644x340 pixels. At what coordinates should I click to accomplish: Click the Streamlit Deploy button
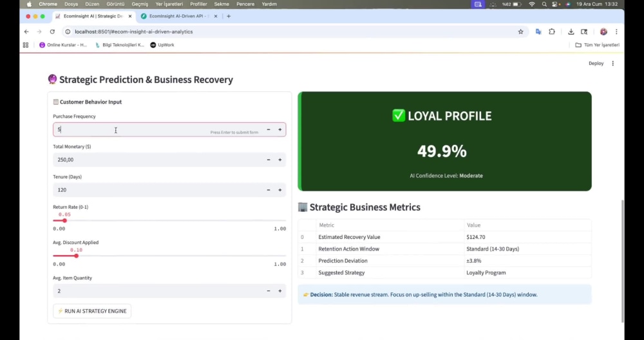click(x=596, y=63)
